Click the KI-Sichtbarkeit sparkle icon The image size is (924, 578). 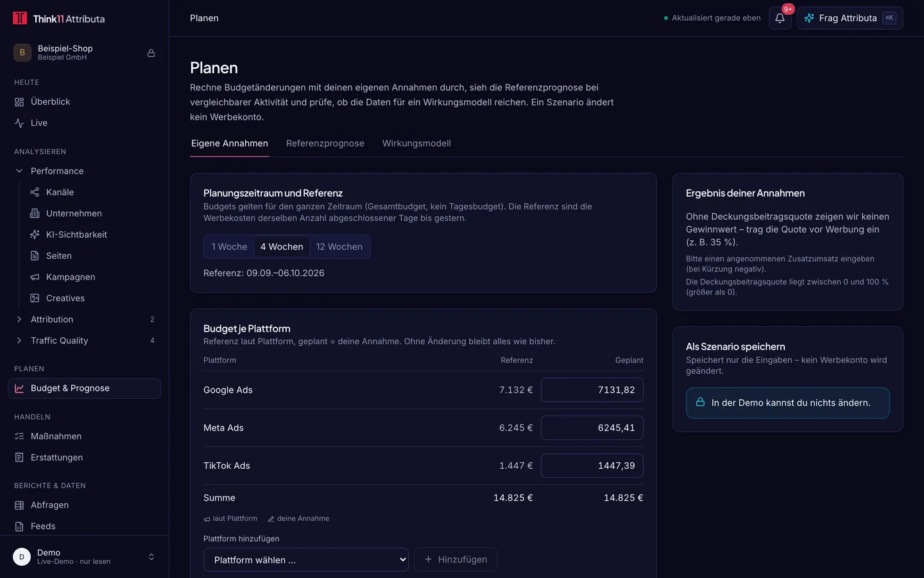[x=35, y=234]
